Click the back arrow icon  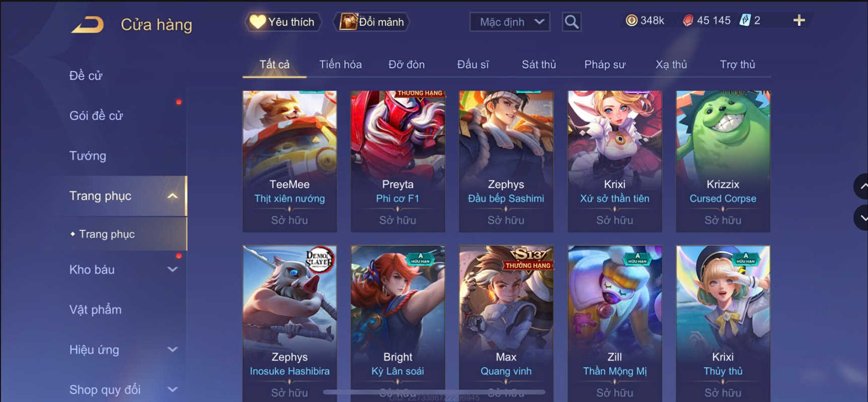click(88, 24)
